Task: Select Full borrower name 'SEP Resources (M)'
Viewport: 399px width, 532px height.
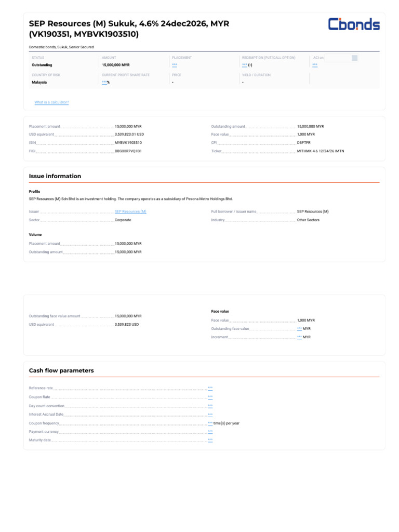Action: click(313, 211)
